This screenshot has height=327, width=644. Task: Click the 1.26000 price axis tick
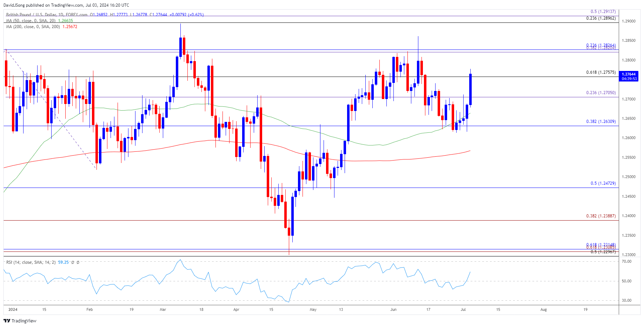pos(629,138)
